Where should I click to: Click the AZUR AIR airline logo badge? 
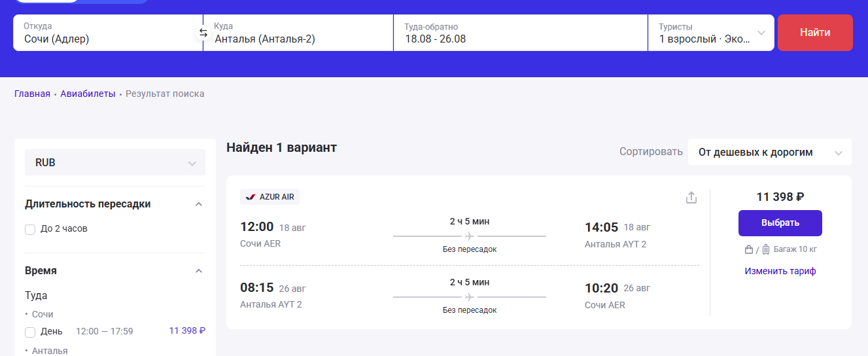270,197
